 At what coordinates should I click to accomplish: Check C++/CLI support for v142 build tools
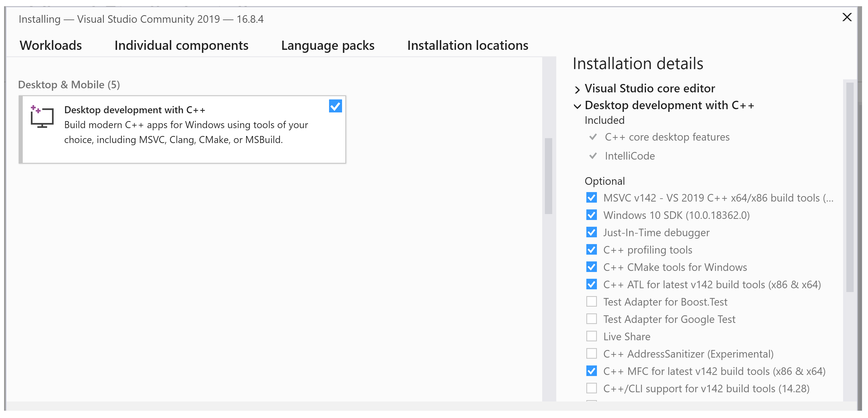[x=591, y=388]
